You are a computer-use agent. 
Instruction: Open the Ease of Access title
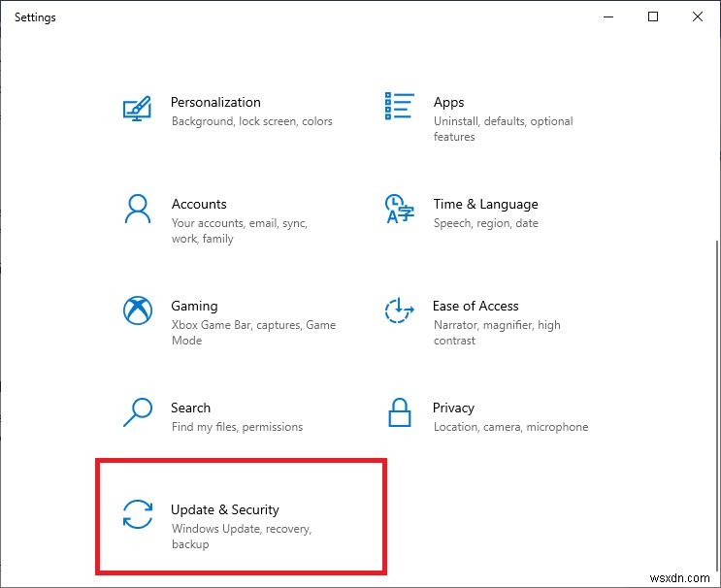pos(475,306)
